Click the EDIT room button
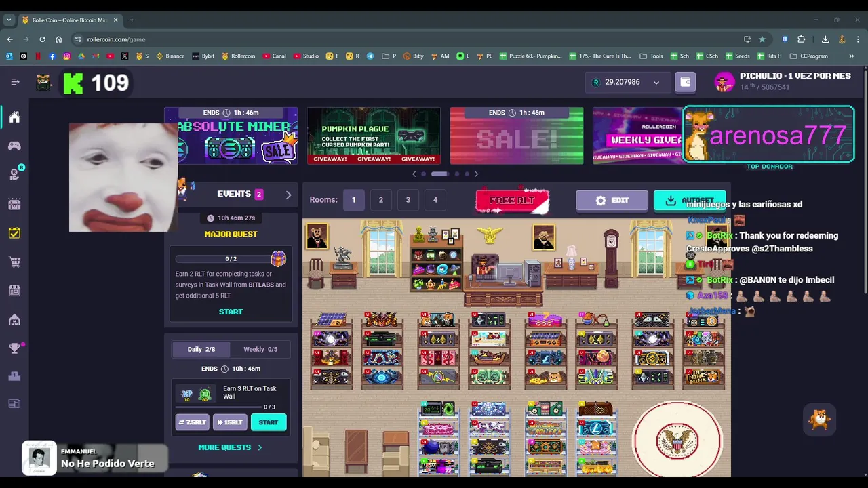 612,201
